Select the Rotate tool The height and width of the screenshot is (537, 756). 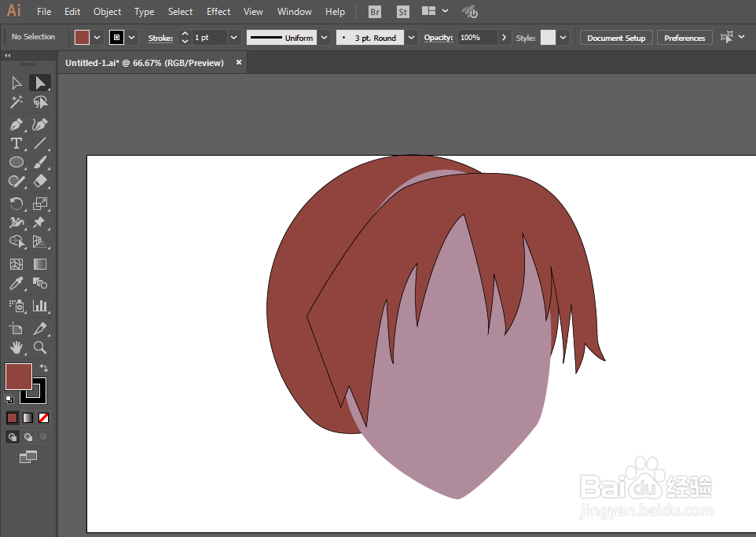click(16, 204)
